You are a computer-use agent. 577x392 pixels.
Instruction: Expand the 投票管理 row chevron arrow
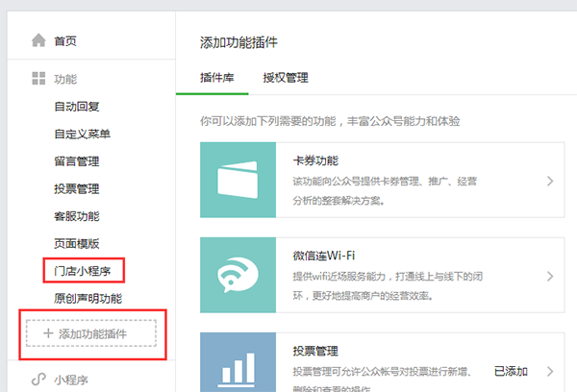[549, 371]
